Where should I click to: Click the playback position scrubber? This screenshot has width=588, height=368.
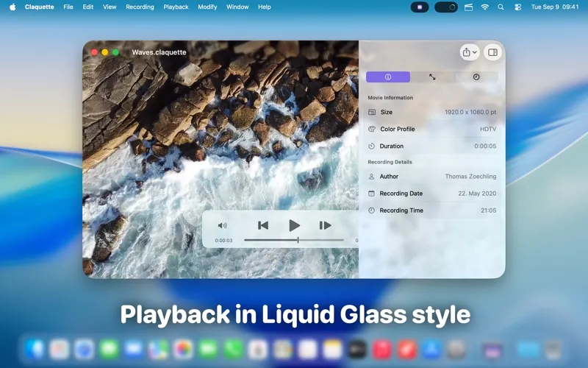[298, 240]
